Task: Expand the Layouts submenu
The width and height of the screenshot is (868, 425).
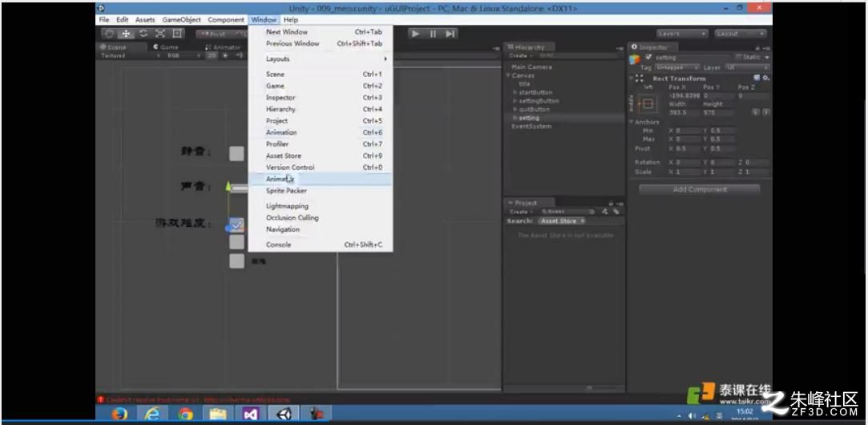Action: (321, 59)
